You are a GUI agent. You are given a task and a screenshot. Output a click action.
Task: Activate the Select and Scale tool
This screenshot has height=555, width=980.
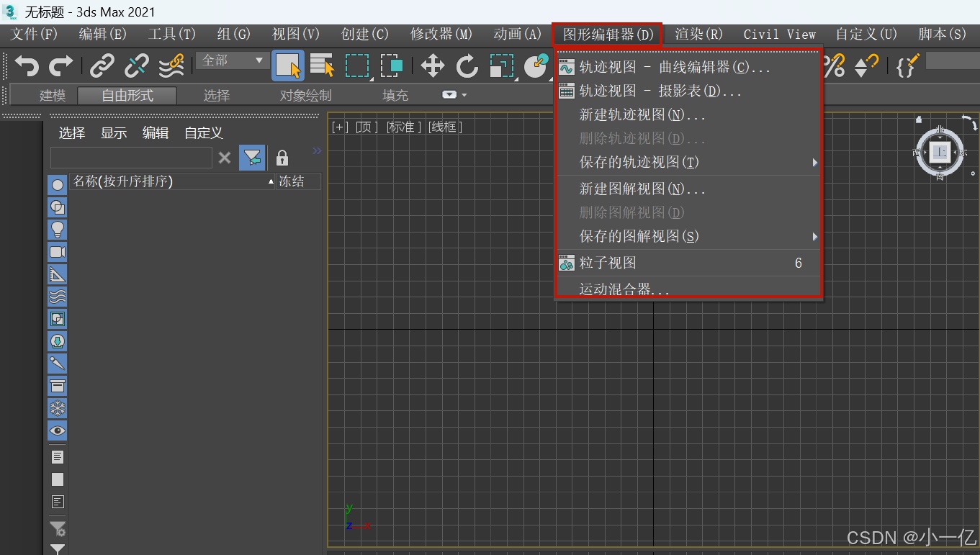[x=502, y=66]
